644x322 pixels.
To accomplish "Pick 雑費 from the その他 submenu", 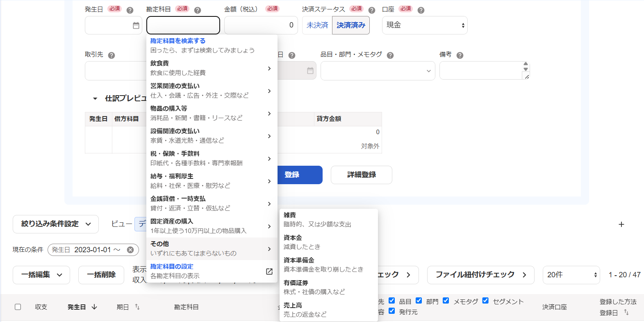I will pyautogui.click(x=329, y=220).
